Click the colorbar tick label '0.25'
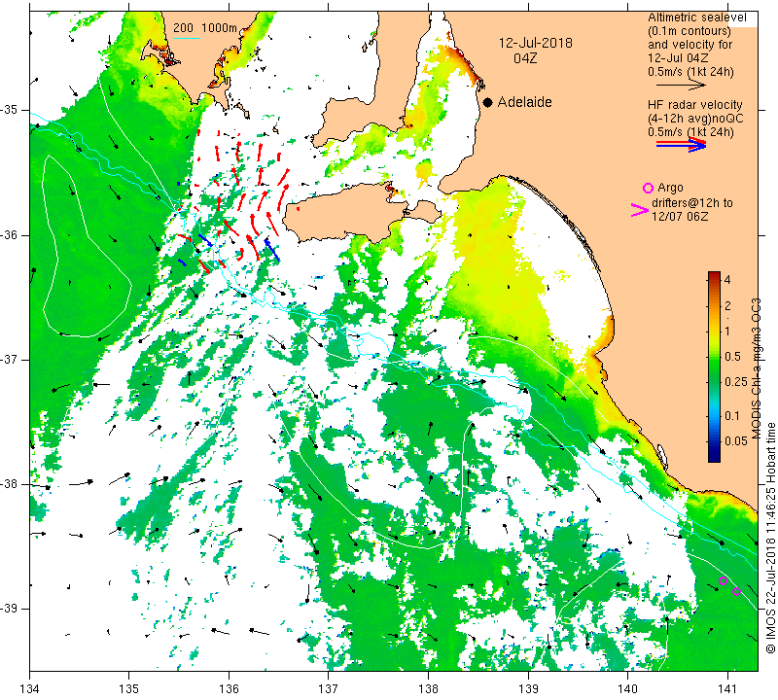Viewport: 778px width, 700px height. [x=736, y=381]
